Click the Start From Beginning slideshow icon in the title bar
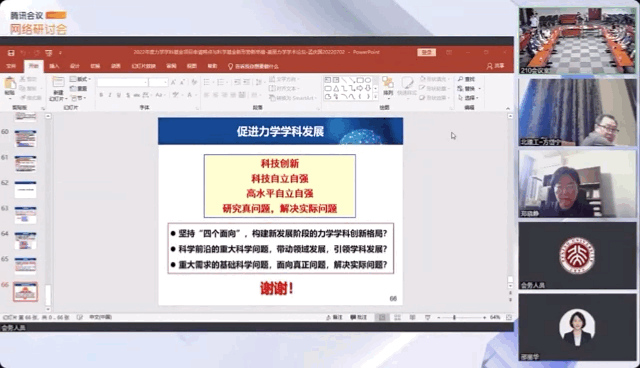This screenshot has width=640, height=368. (x=49, y=53)
